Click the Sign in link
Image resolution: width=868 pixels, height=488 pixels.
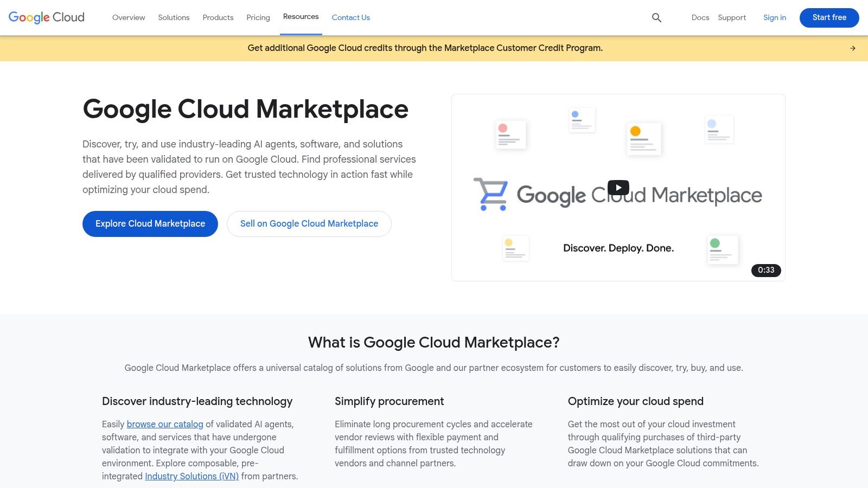click(774, 17)
